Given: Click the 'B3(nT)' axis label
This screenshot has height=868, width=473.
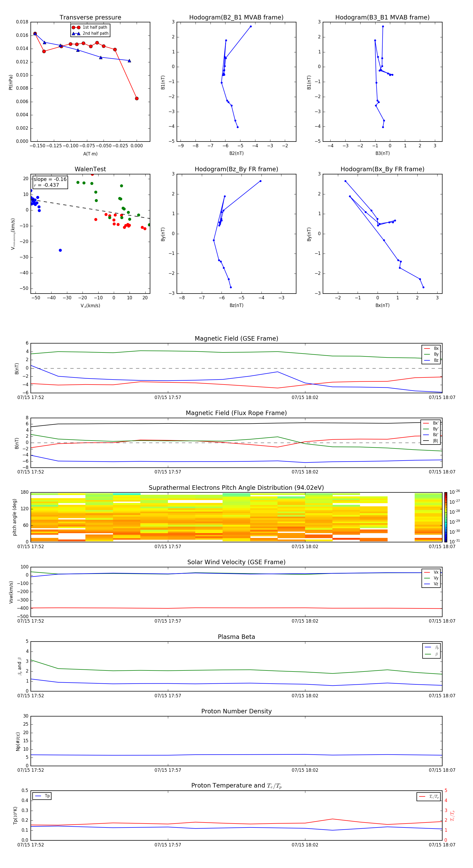Looking at the screenshot, I should point(382,153).
